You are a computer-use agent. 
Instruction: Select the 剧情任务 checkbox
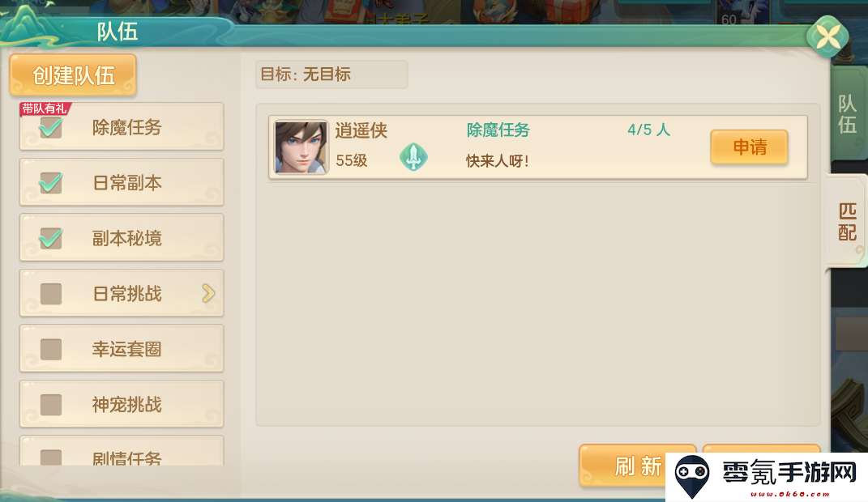[51, 457]
